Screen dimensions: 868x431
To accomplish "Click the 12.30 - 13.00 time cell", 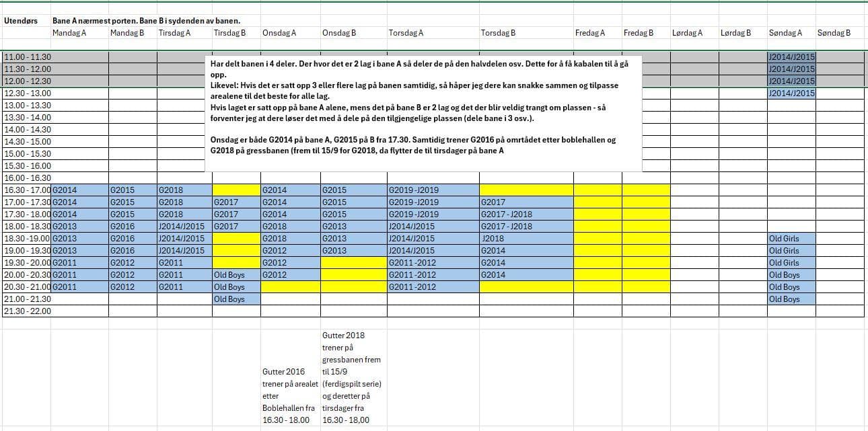I will [x=27, y=93].
